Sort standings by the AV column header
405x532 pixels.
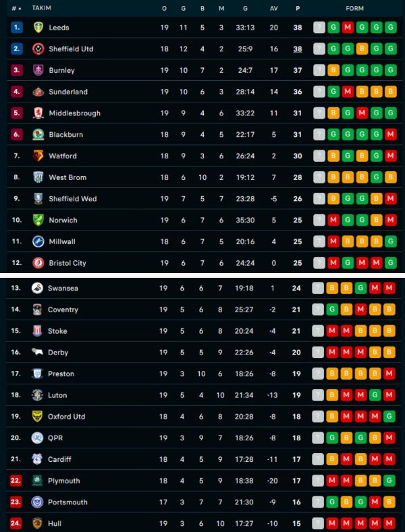(x=273, y=8)
